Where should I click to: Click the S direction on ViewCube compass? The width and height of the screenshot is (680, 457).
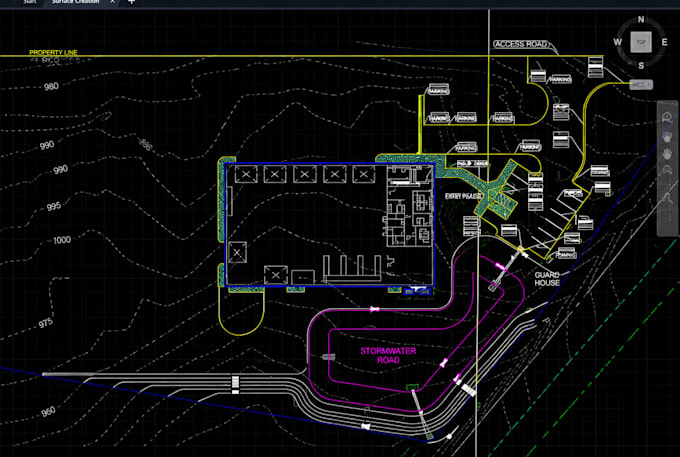coord(641,65)
